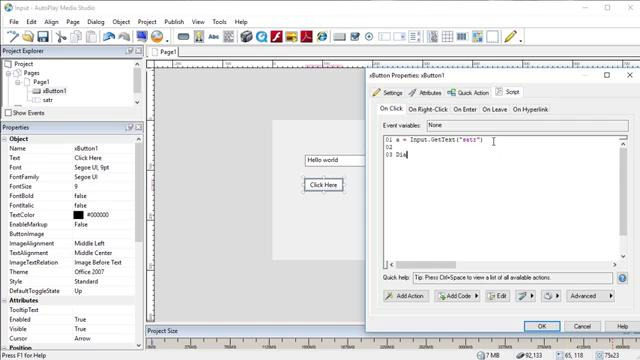Click the TextAlignment value Middle Center
Image resolution: width=640 pixels, height=360 pixels.
[x=93, y=253]
